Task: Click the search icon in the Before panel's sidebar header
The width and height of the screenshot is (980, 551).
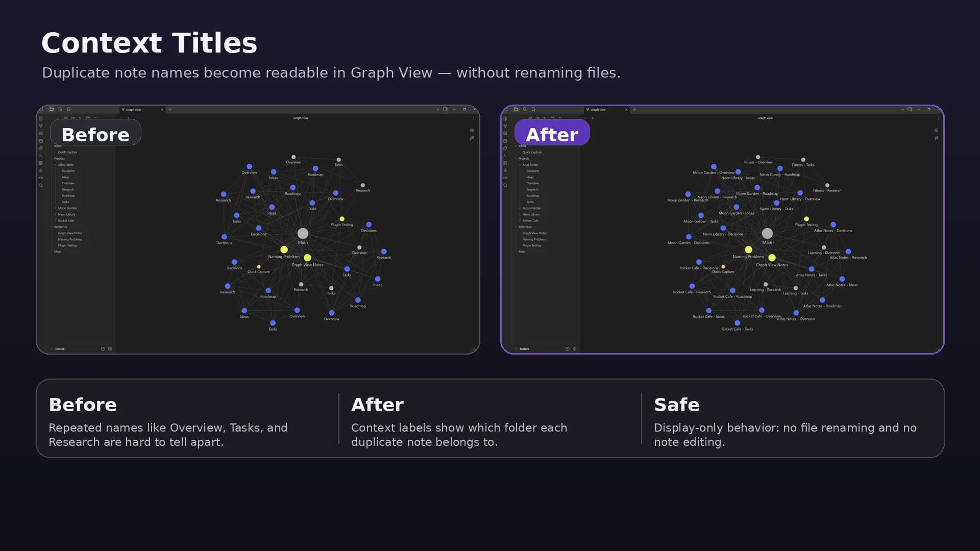Action: tap(60, 109)
